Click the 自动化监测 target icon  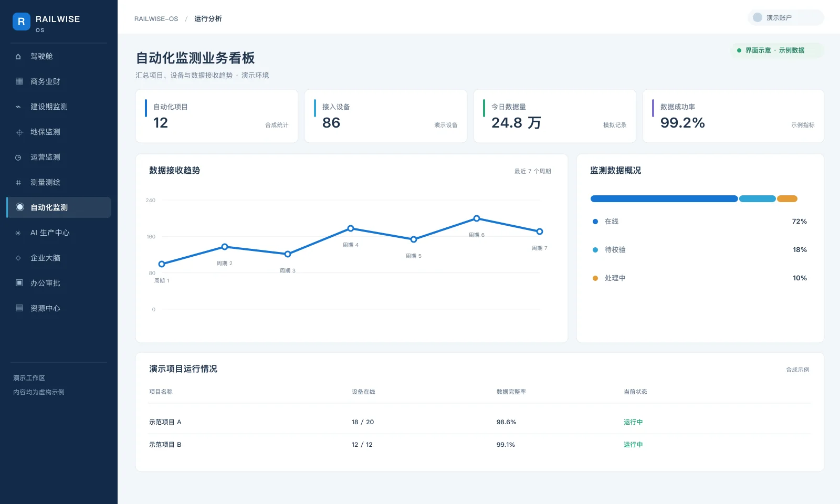click(x=20, y=207)
